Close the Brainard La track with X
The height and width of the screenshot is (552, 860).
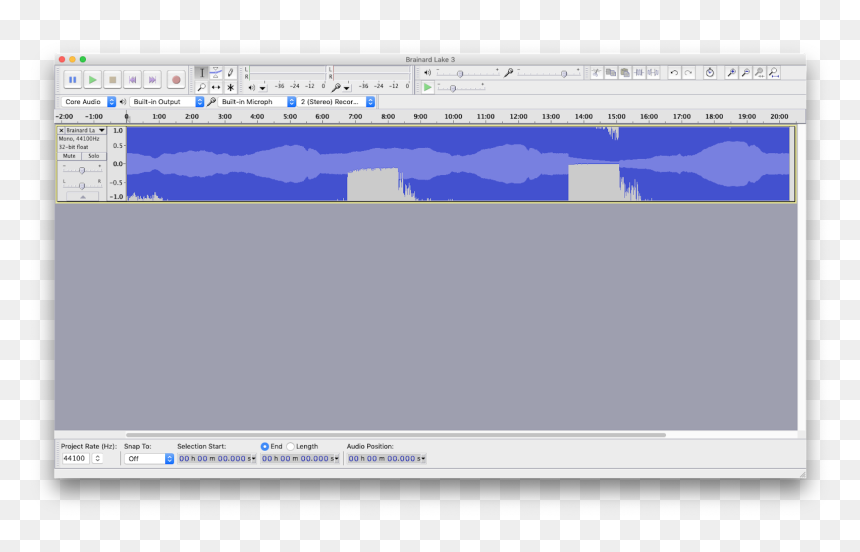click(61, 130)
